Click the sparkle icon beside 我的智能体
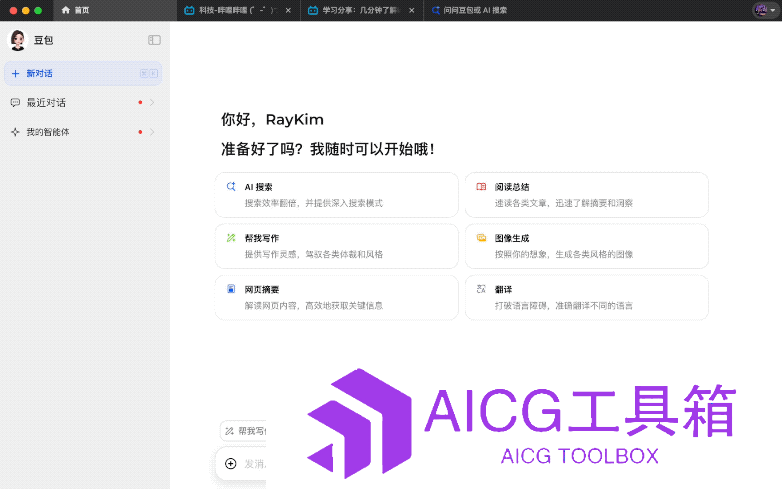 [15, 132]
